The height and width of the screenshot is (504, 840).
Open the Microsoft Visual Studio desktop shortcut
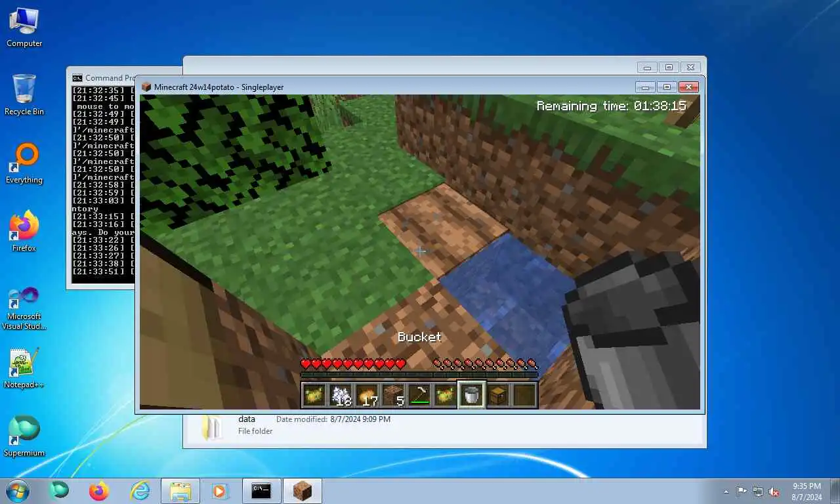click(24, 308)
